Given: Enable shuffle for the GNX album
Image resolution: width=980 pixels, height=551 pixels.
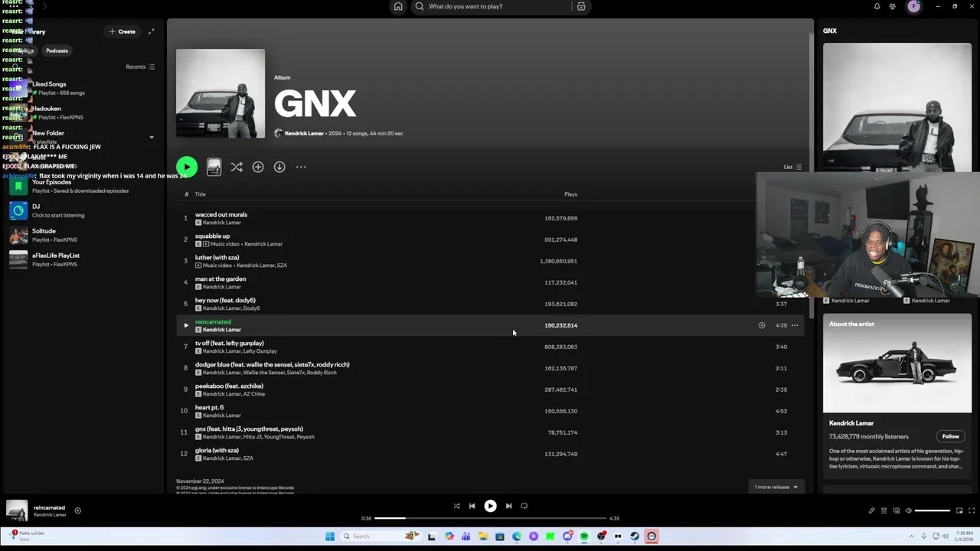Looking at the screenshot, I should [x=237, y=167].
